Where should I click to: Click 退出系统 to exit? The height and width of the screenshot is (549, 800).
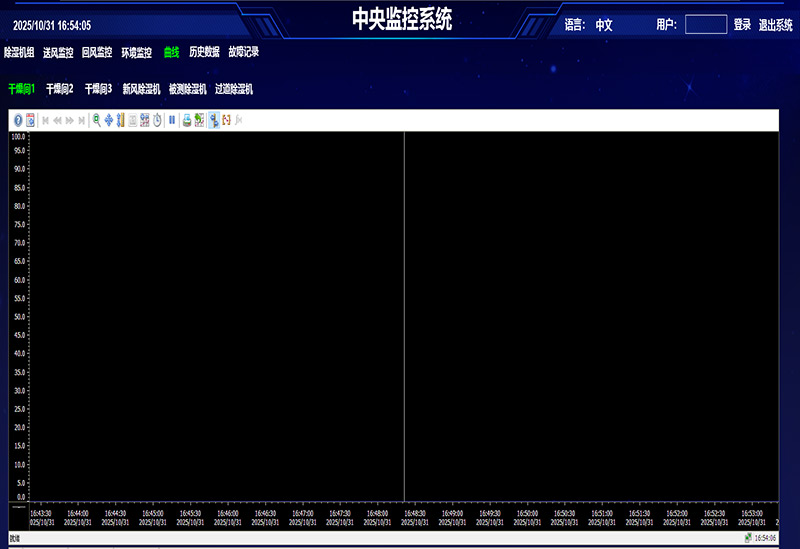point(776,25)
